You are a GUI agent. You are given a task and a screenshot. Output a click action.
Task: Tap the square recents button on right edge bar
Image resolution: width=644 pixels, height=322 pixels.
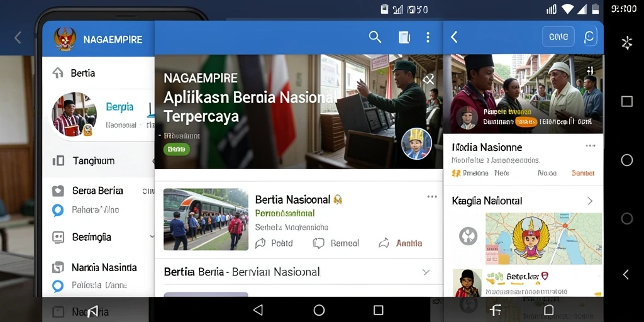click(627, 101)
